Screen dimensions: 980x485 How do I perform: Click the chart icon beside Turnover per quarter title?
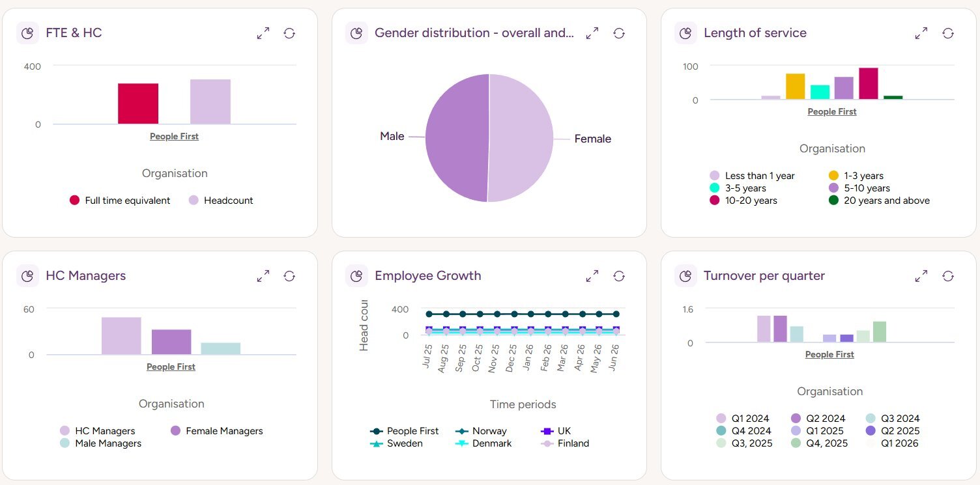pyautogui.click(x=685, y=276)
